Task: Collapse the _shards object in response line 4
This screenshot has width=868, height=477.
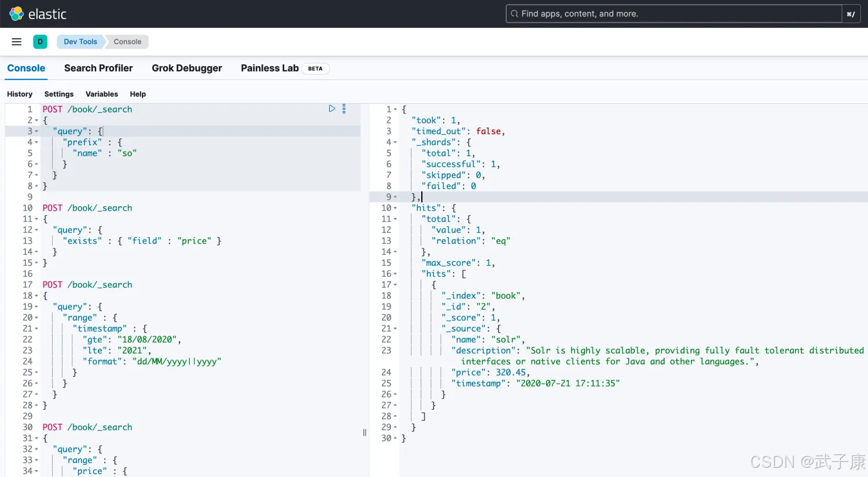Action: (395, 142)
